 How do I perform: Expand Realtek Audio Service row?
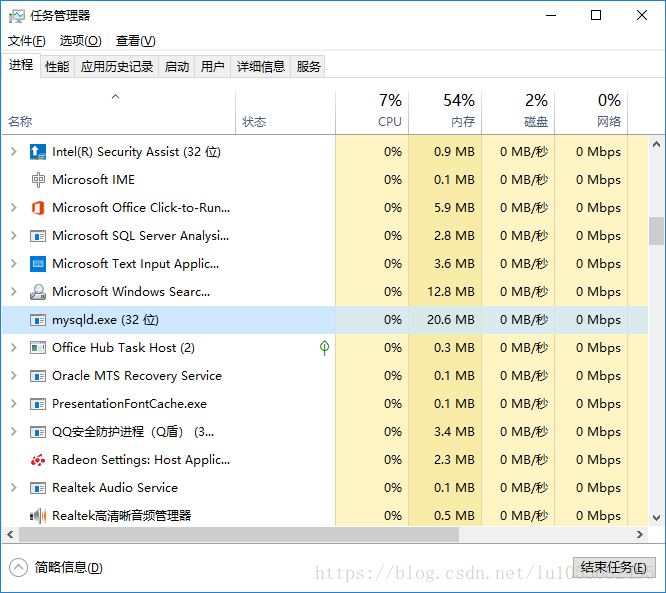click(14, 488)
